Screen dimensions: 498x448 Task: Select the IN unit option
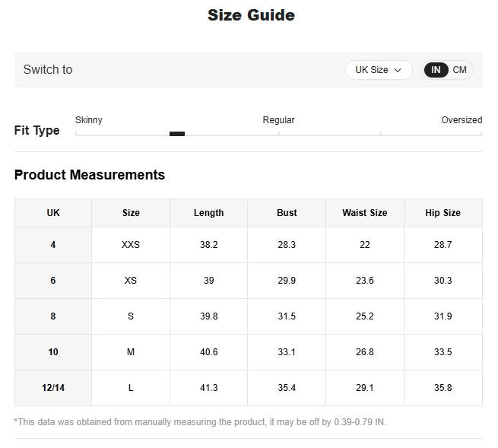tap(436, 70)
